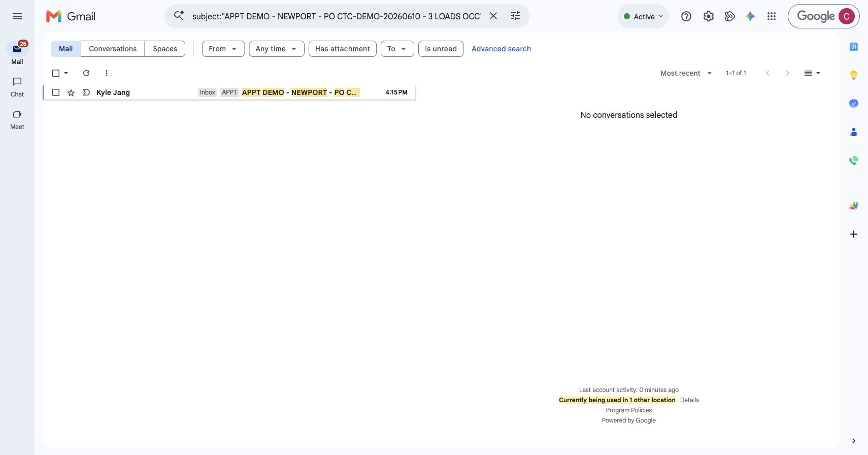Open account activity Details link
This screenshot has width=868, height=455.
point(689,400)
